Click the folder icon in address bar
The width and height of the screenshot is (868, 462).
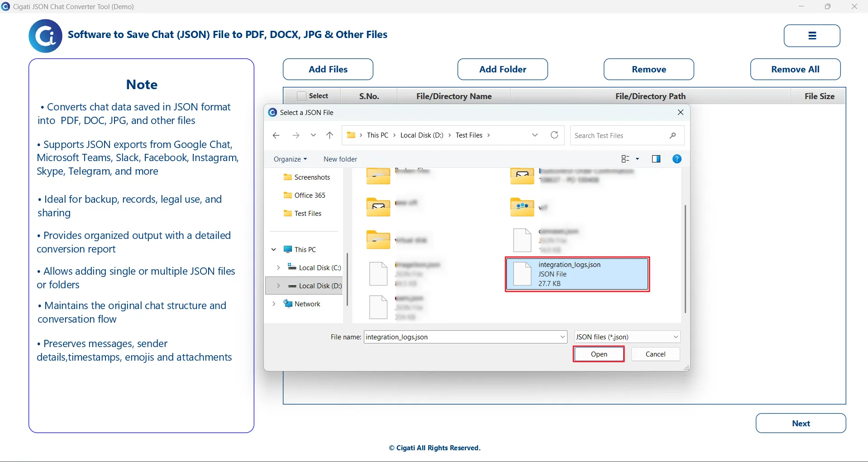pos(351,135)
